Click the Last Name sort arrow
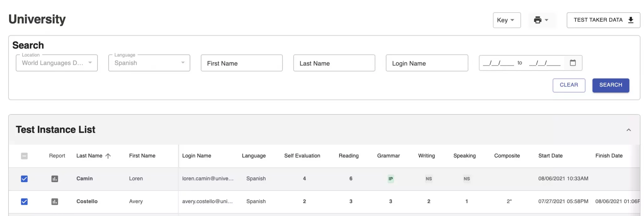644x216 pixels. pos(108,156)
